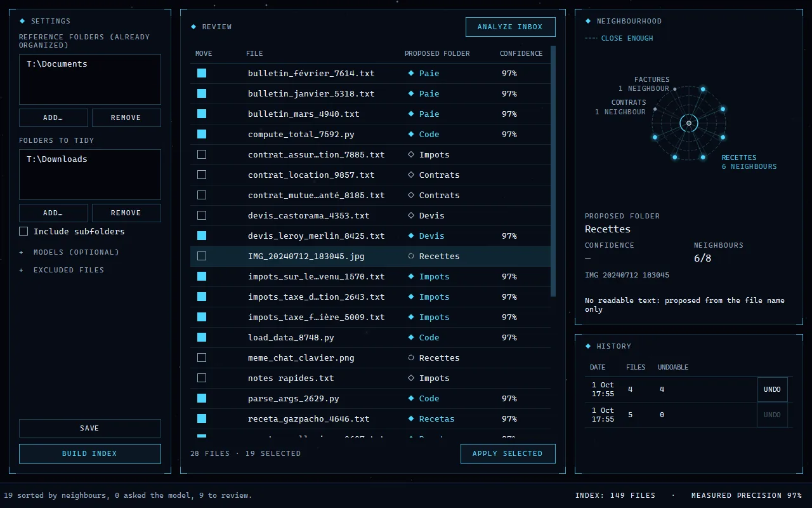
Task: Click the review list vertical scrollbar
Action: tap(553, 170)
